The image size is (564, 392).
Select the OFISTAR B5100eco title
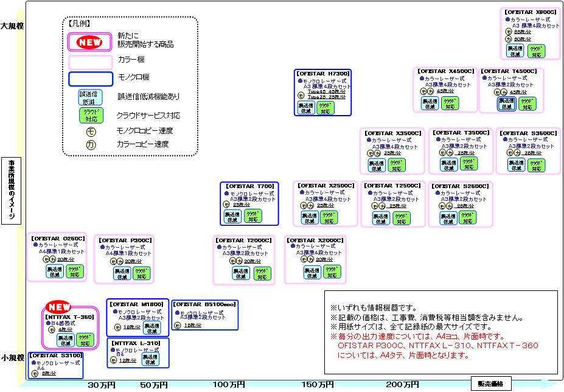tap(204, 304)
